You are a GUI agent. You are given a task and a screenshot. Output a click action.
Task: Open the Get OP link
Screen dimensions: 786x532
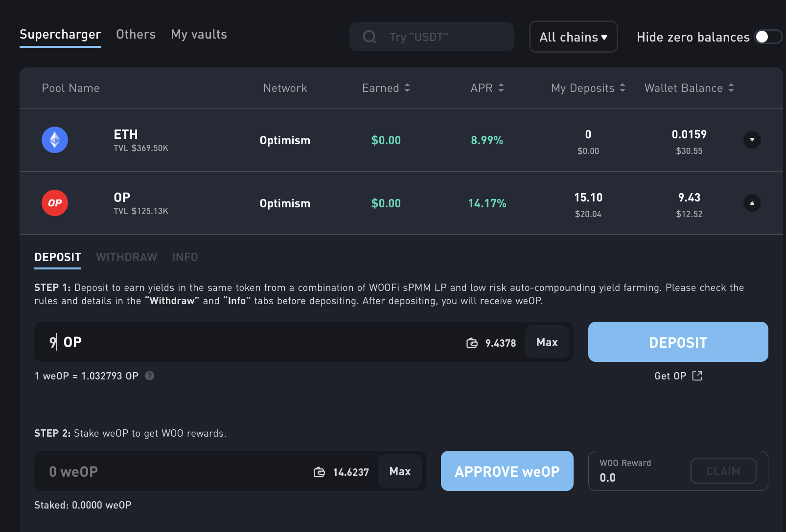pyautogui.click(x=678, y=376)
